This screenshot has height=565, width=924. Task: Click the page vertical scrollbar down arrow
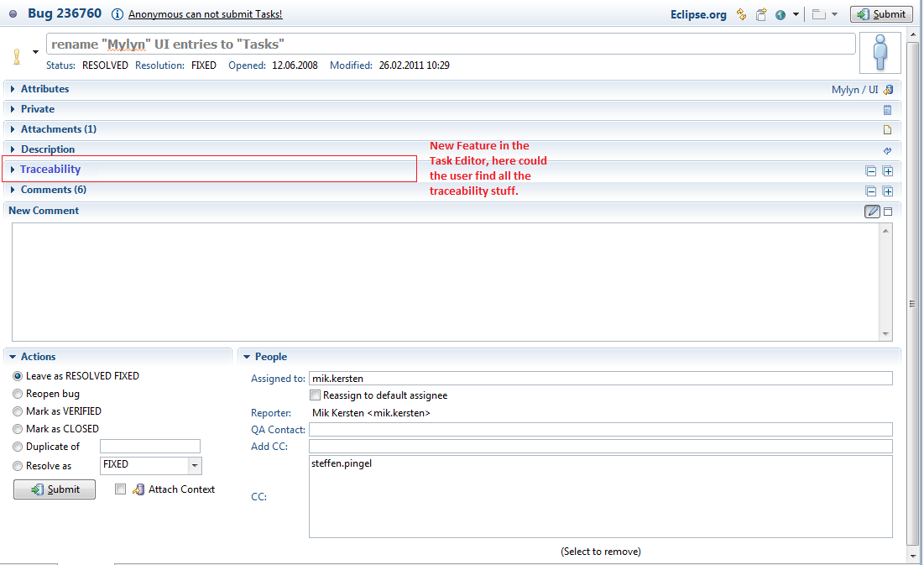(x=913, y=555)
